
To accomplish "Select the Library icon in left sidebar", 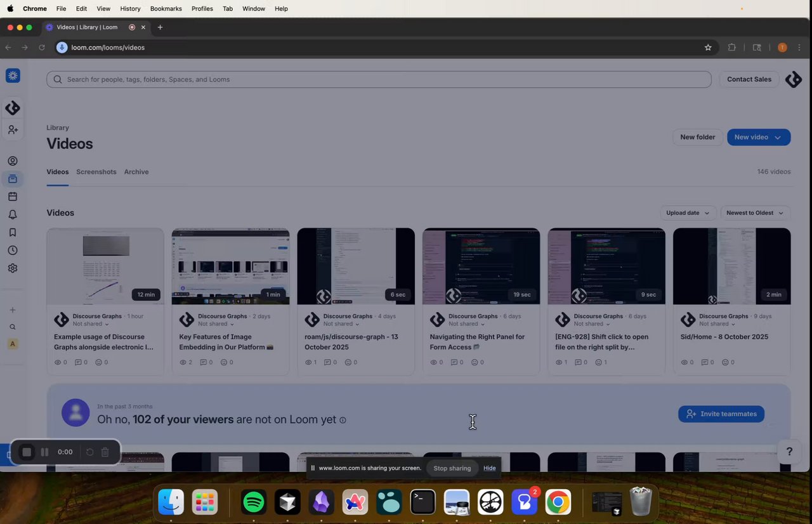I will 13,179.
